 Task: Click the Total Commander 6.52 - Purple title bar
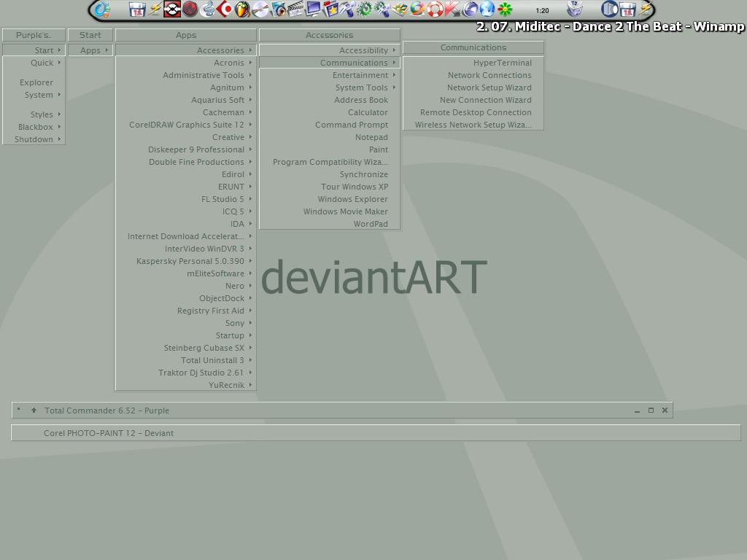(x=342, y=410)
